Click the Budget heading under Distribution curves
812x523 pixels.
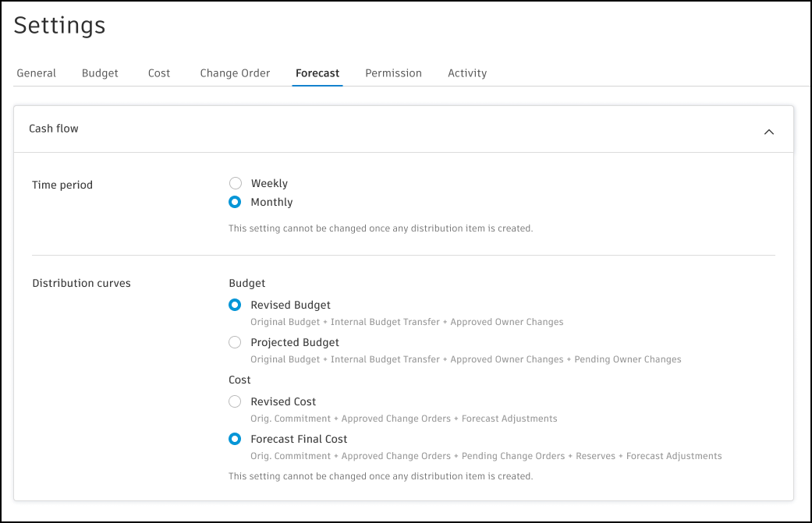(247, 283)
